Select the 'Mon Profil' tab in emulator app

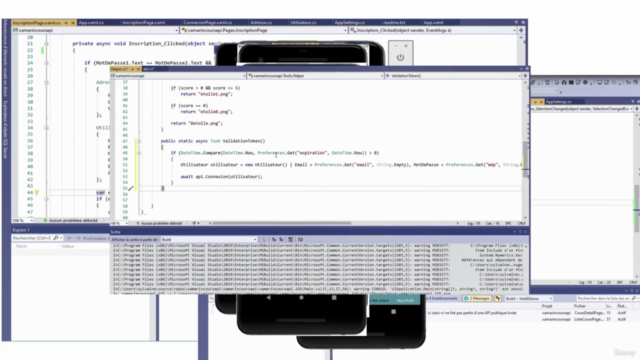pyautogui.click(x=405, y=300)
